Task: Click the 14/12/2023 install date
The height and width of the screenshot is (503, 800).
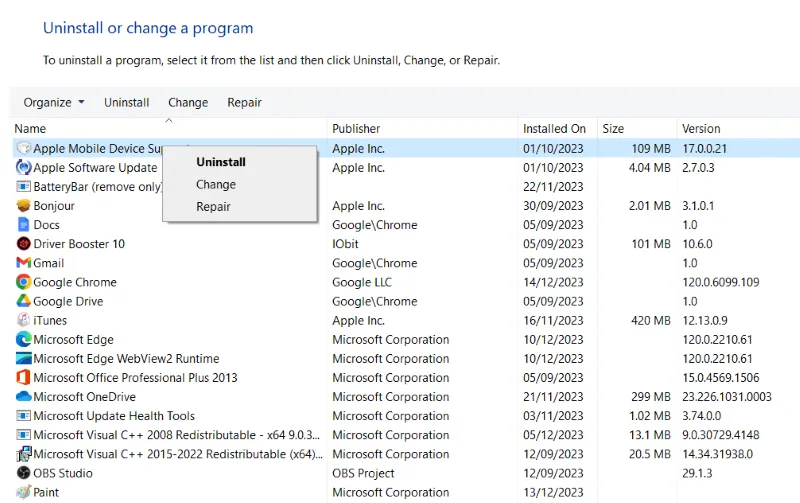Action: 553,282
